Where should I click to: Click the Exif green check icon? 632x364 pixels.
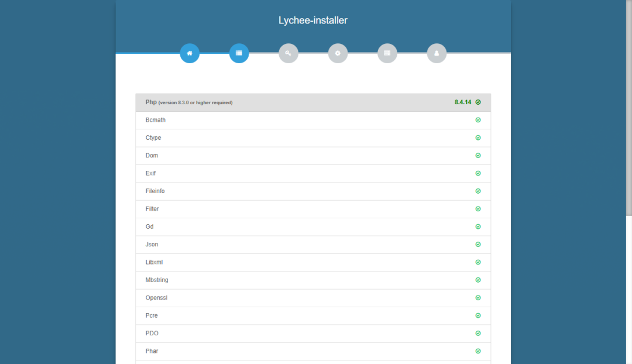(x=478, y=173)
